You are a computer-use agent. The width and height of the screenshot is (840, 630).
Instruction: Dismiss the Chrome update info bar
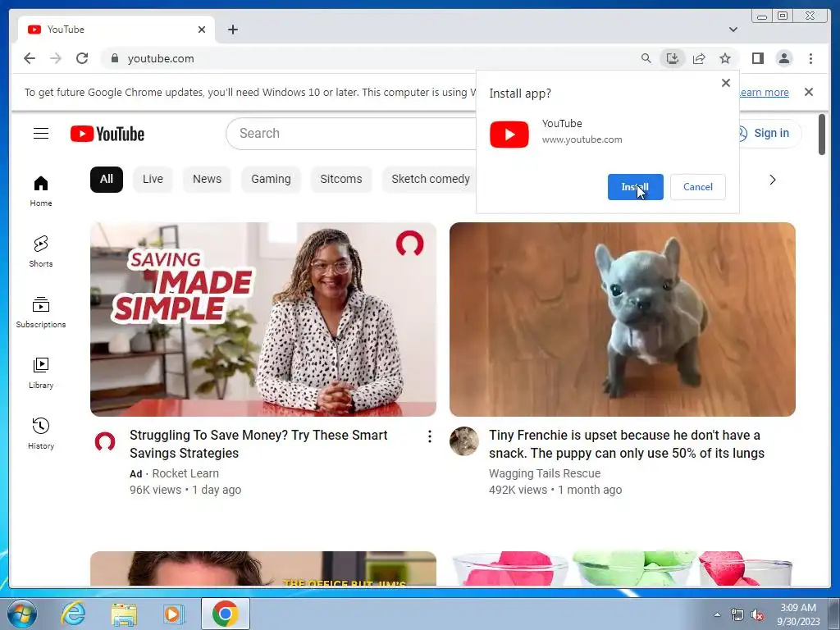pos(808,92)
